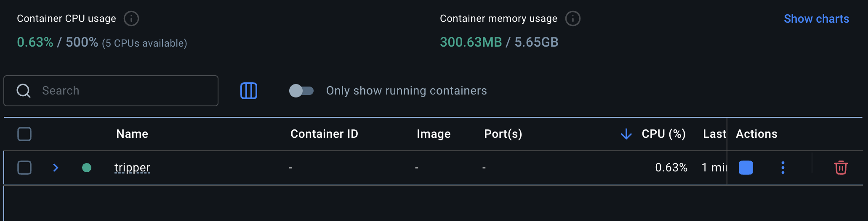This screenshot has width=868, height=221.
Task: Sort by the Container ID column header
Action: pos(324,134)
